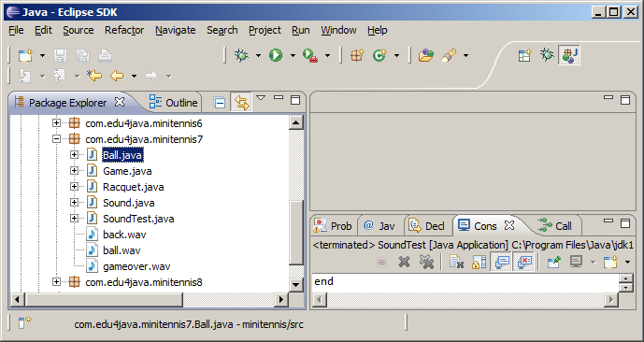
Task: Toggle Show Console on standard output
Action: [x=501, y=262]
